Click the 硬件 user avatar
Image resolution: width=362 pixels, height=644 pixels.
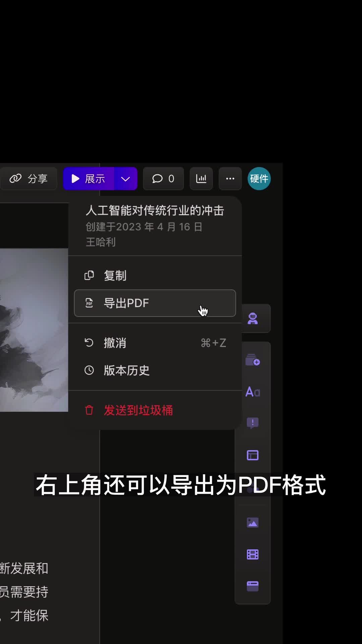[259, 179]
